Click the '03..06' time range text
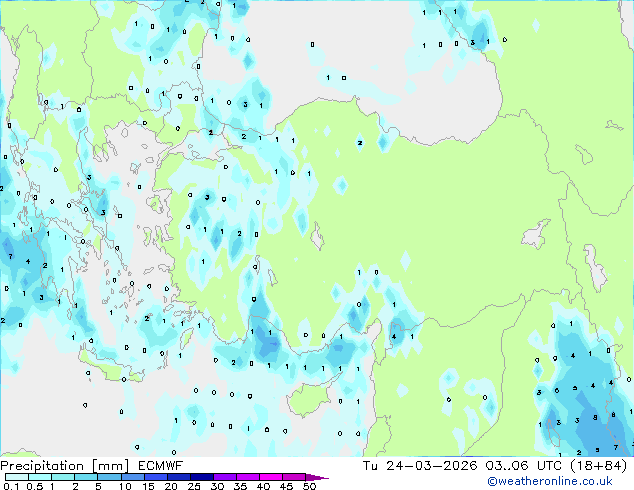634x490 pixels. tap(507, 466)
